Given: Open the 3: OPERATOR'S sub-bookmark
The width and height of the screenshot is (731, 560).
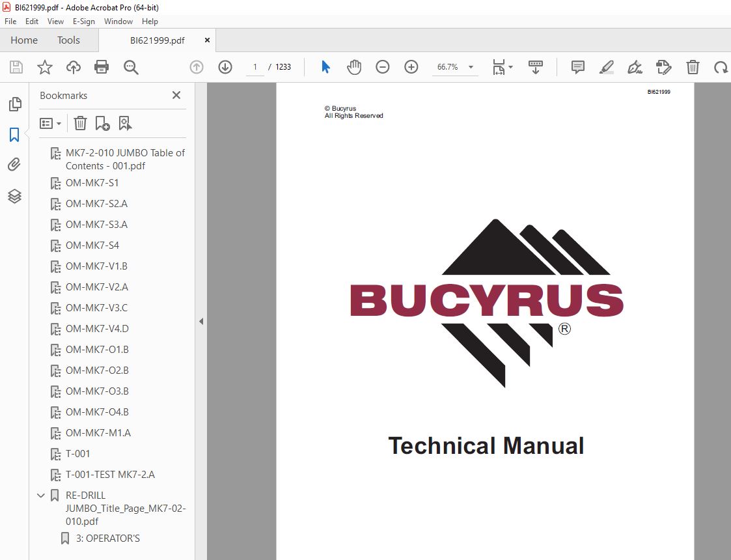Looking at the screenshot, I should (x=107, y=539).
